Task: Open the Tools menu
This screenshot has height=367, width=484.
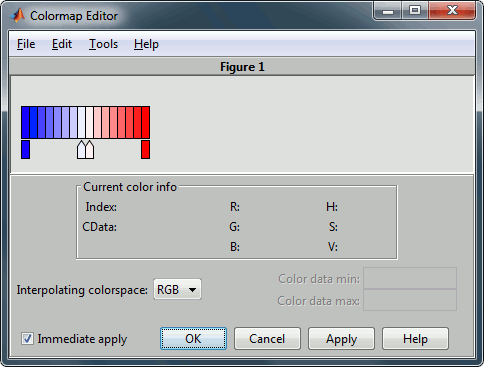Action: pos(103,44)
